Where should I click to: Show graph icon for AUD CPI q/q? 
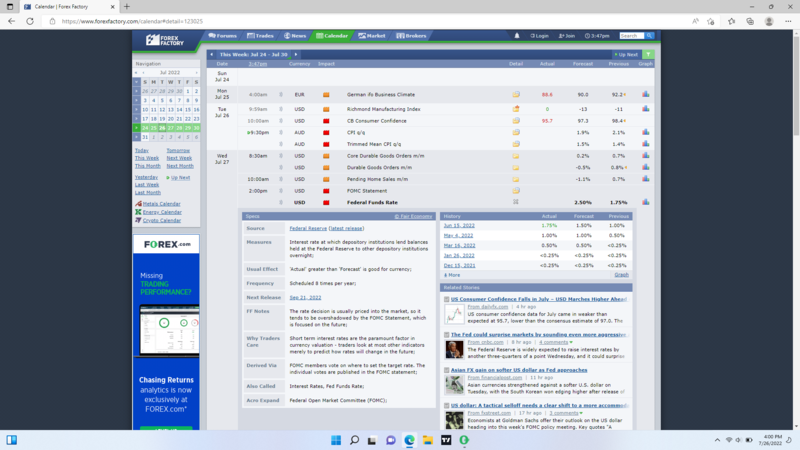(645, 132)
